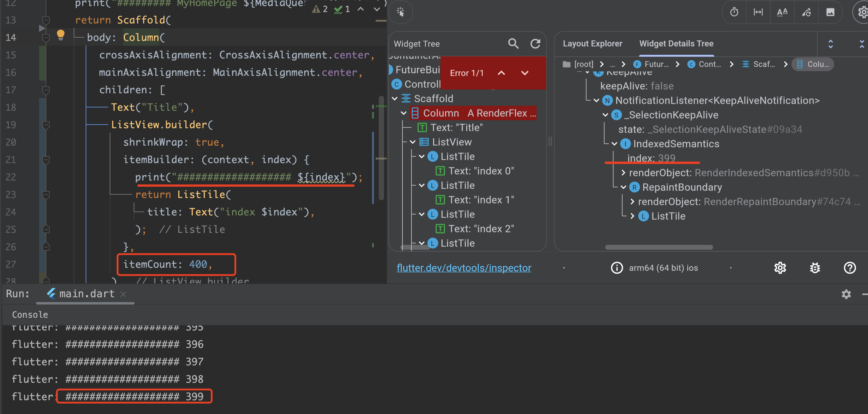Viewport: 868px width, 414px height.
Task: Open DevTools help question icon
Action: (850, 268)
